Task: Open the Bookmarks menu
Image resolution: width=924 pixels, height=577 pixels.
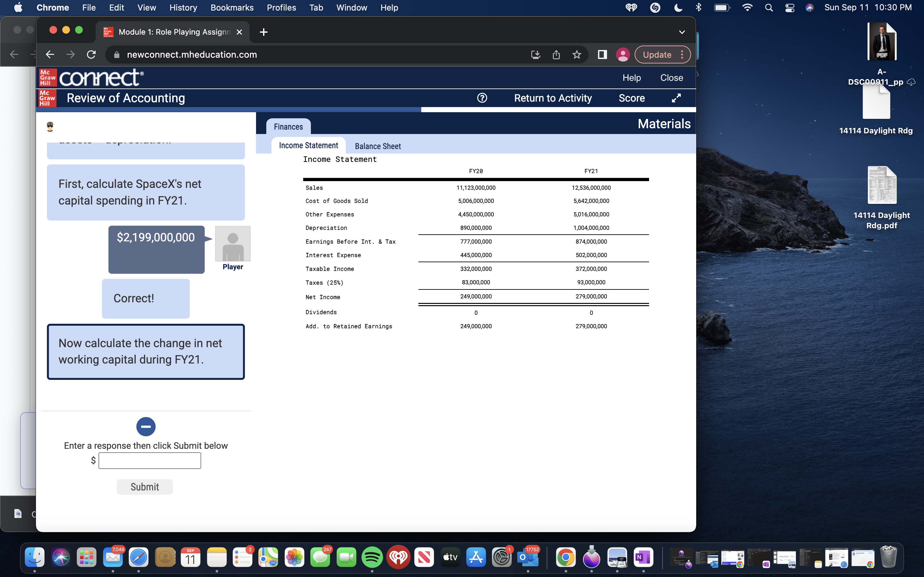Action: 232,8
